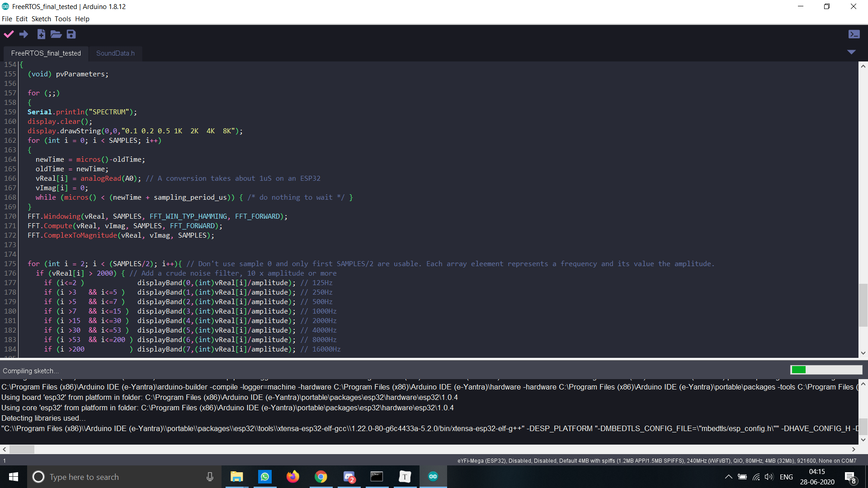Viewport: 868px width, 488px height.
Task: Expand the tab options dropdown arrow
Action: (x=851, y=52)
